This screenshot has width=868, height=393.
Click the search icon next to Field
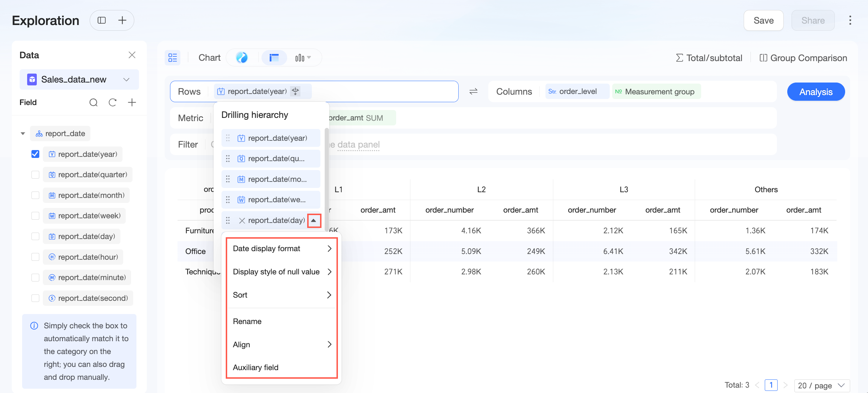click(x=93, y=103)
